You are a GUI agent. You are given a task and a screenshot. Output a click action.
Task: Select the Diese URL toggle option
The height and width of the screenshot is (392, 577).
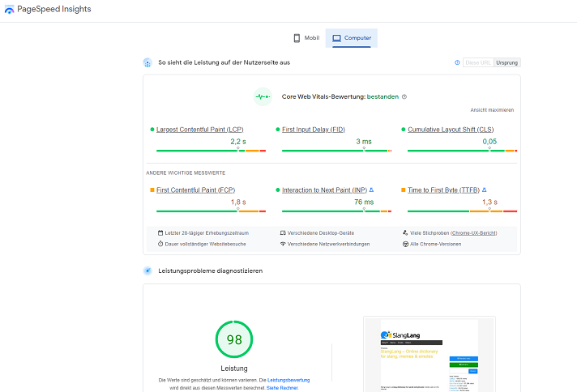(x=478, y=62)
